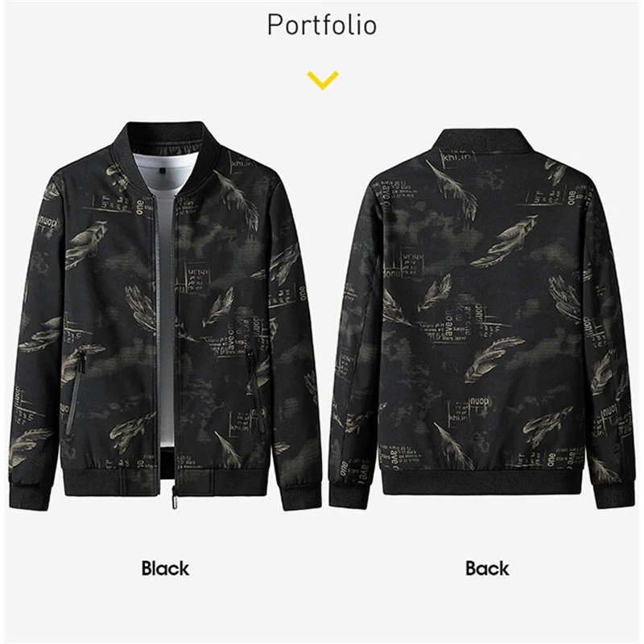The image size is (644, 644).
Task: Click the main zipper pull at jacket hem
Action: click(x=175, y=498)
